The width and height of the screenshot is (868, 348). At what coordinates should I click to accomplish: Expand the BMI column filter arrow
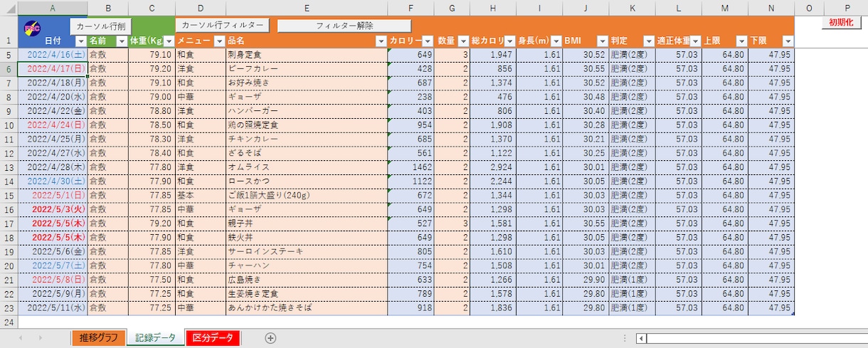[x=602, y=41]
